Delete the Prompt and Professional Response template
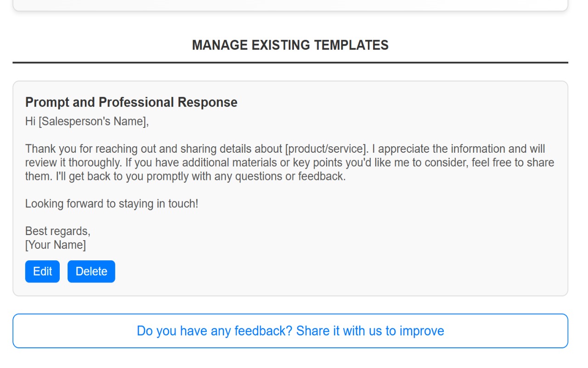The image size is (588, 368). pyautogui.click(x=91, y=271)
